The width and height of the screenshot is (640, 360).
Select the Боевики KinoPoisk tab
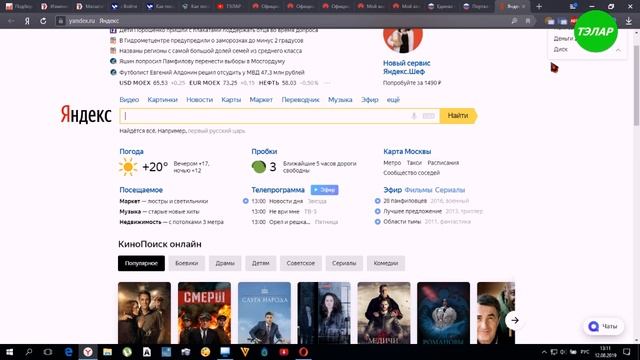[x=187, y=263]
